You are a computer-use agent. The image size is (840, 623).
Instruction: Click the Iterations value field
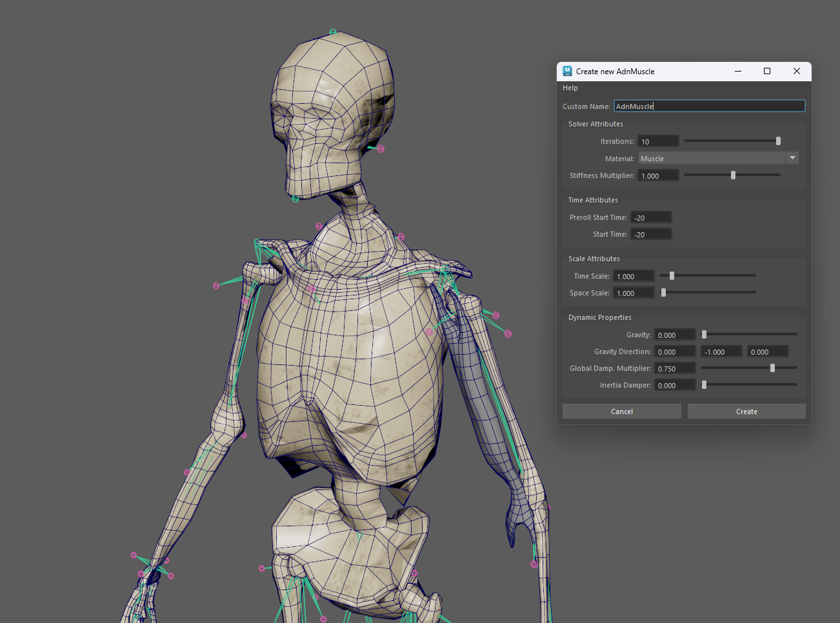[658, 141]
